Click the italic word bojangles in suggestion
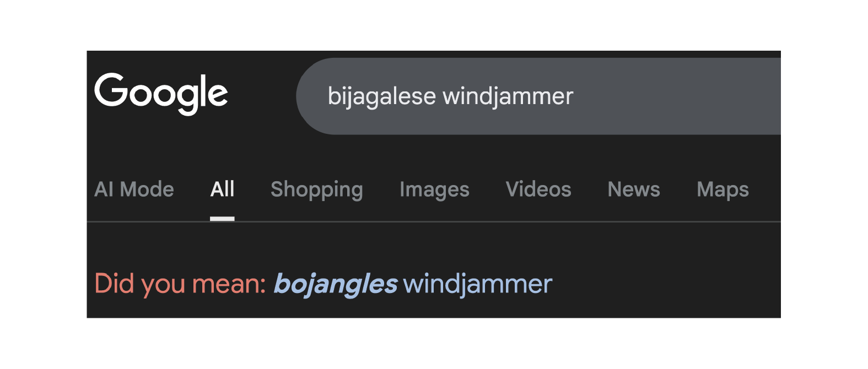The width and height of the screenshot is (868, 369). (335, 285)
